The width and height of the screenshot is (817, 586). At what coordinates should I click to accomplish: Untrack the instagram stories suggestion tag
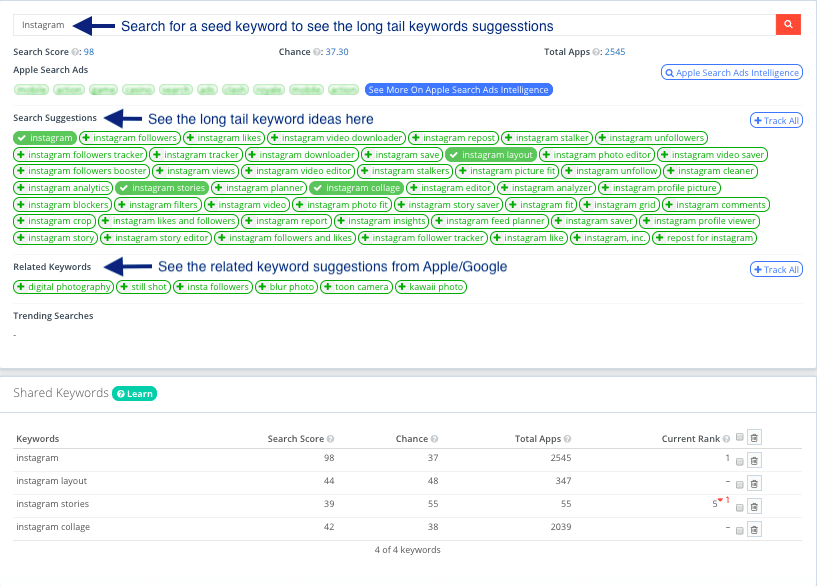(x=162, y=188)
